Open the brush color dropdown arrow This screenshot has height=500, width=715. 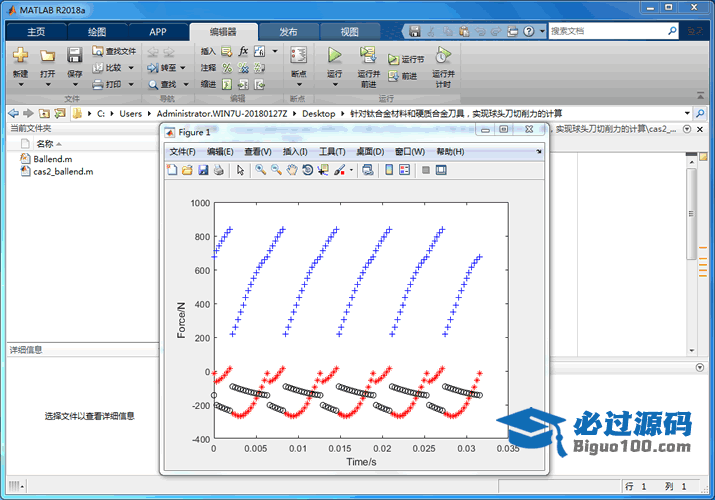pyautogui.click(x=351, y=170)
